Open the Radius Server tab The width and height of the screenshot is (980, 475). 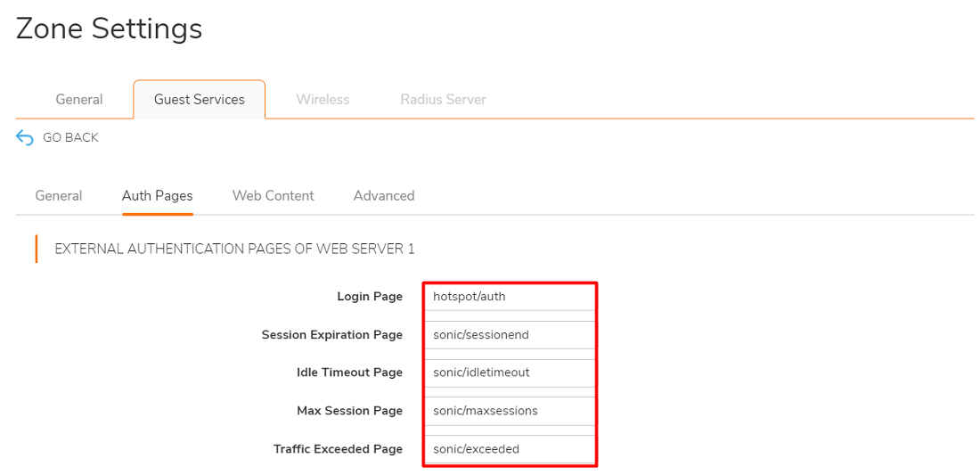pos(443,100)
